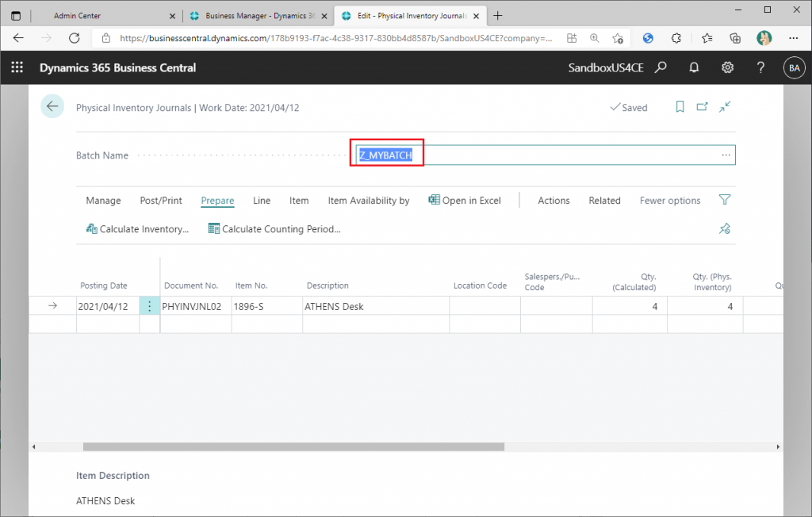This screenshot has width=812, height=517.
Task: Open the app launcher waffle menu
Action: [x=17, y=67]
